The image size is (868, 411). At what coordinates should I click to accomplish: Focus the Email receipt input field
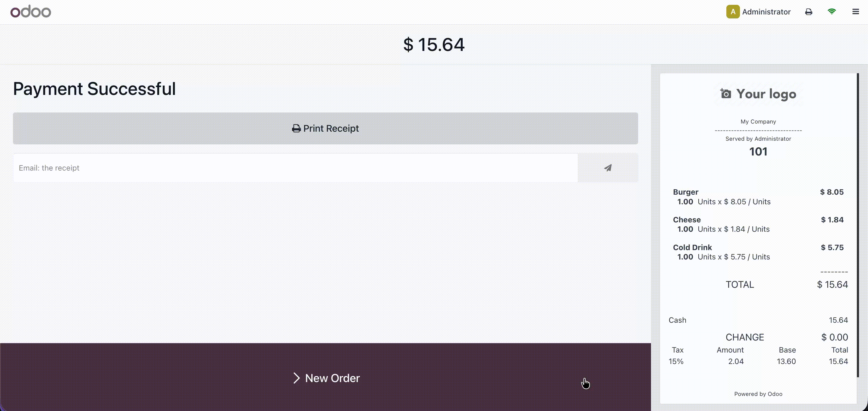[x=295, y=168]
